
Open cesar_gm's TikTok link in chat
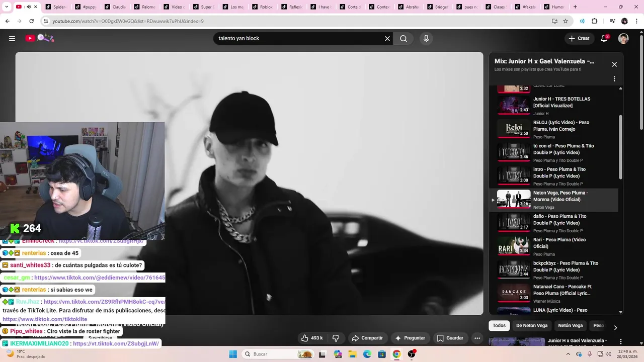pos(100,278)
